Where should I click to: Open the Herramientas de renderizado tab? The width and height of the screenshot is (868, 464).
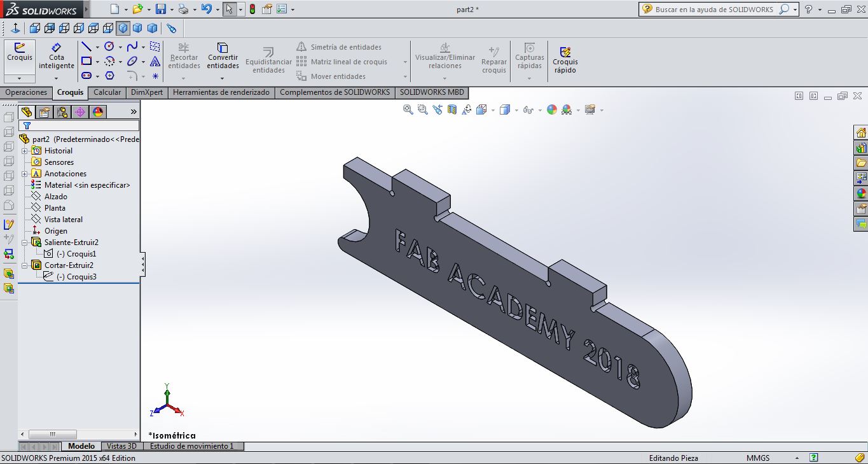point(221,92)
